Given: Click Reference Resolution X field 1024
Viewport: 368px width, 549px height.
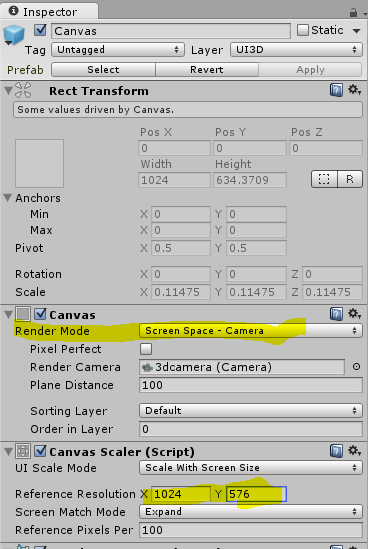Looking at the screenshot, I should (181, 494).
